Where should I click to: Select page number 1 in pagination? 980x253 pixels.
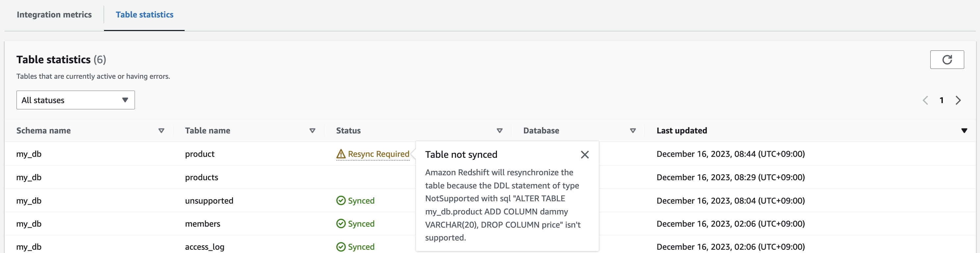click(941, 100)
